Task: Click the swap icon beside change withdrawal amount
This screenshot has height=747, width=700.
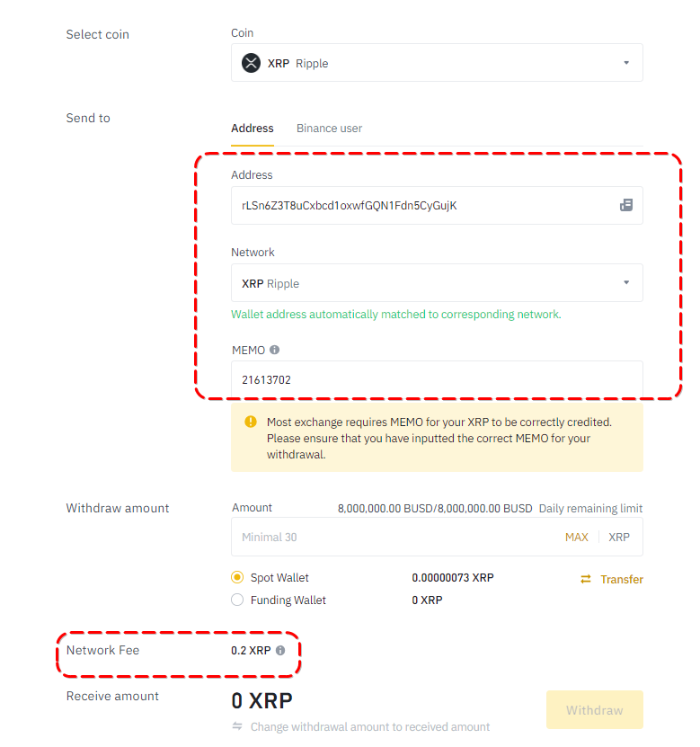Action: click(237, 726)
